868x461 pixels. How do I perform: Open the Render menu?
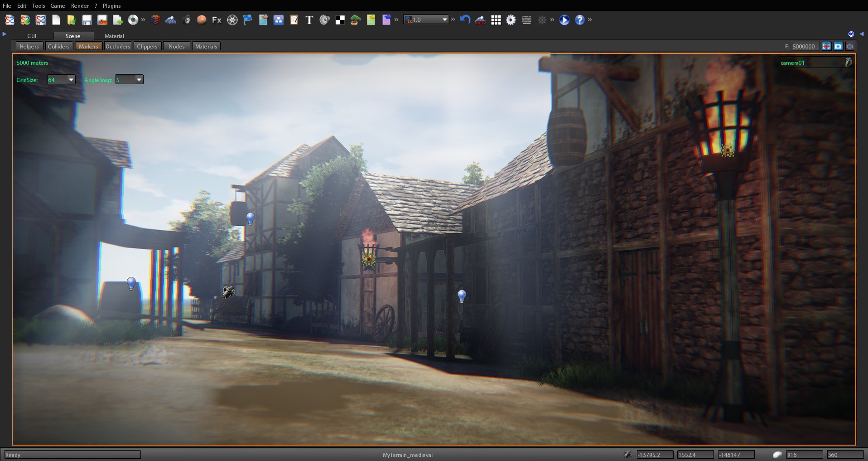[80, 5]
